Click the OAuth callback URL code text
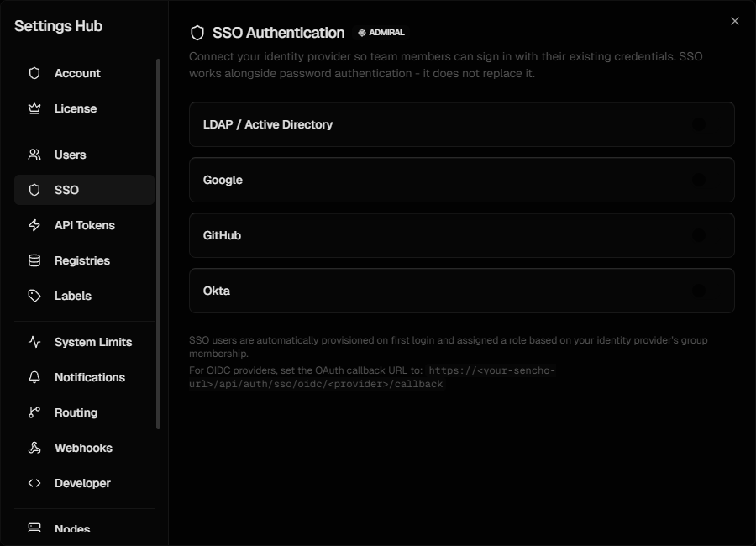This screenshot has height=546, width=756. click(372, 377)
